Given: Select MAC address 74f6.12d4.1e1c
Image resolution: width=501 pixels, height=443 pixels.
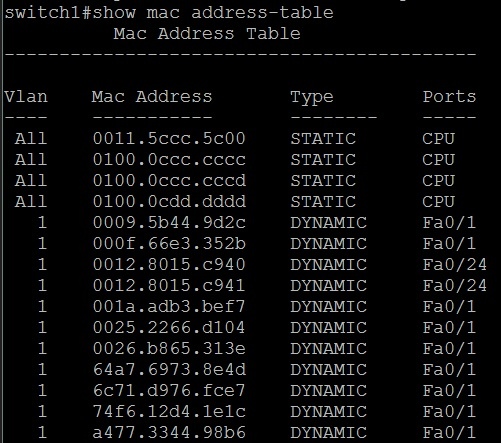Looking at the screenshot, I should [x=169, y=412].
